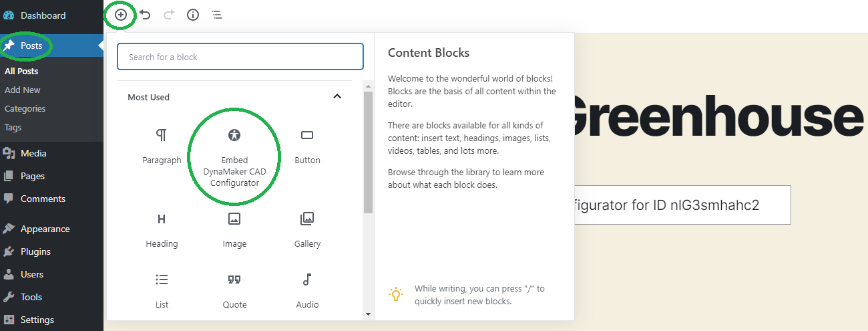868x331 pixels.
Task: Insert a Button block
Action: (307, 146)
